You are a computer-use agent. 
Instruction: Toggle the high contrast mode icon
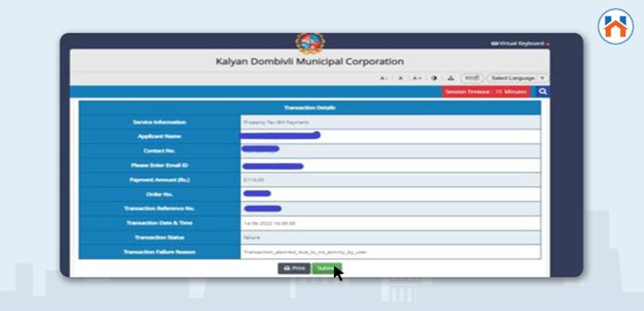[434, 78]
